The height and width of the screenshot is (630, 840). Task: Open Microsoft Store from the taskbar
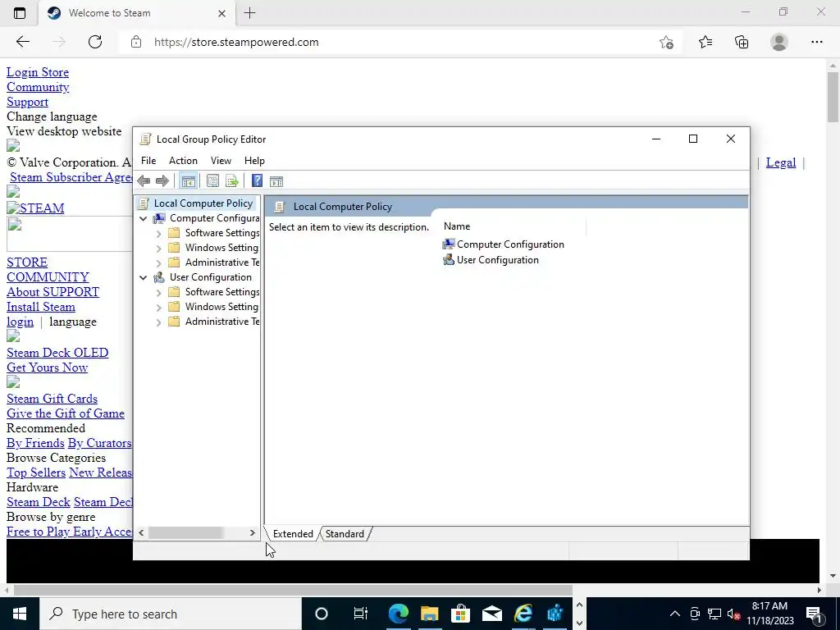(460, 614)
